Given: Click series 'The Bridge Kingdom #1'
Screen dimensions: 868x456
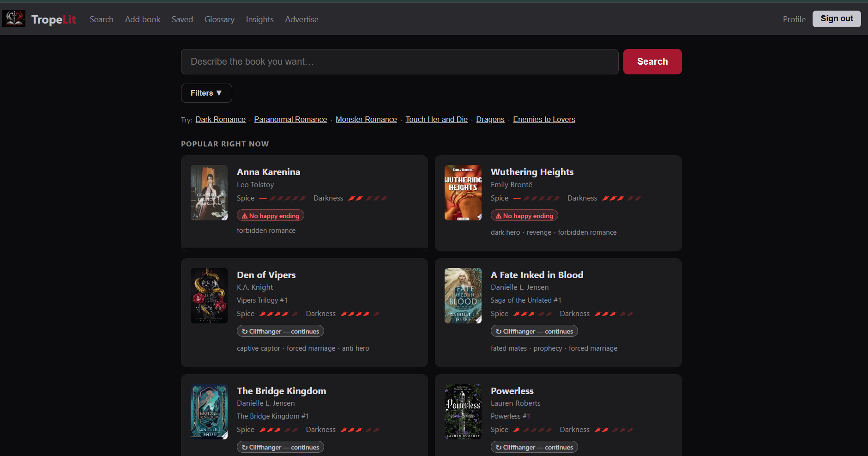Looking at the screenshot, I should click(273, 416).
